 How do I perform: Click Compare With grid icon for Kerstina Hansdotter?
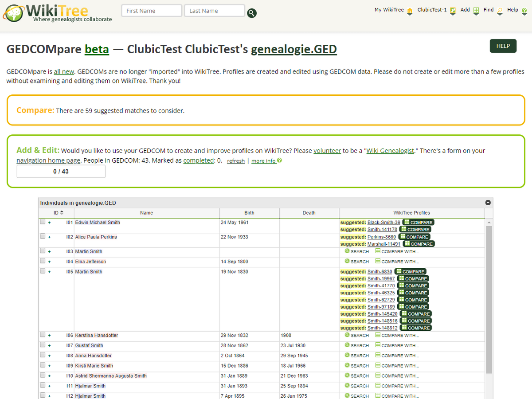tap(378, 335)
